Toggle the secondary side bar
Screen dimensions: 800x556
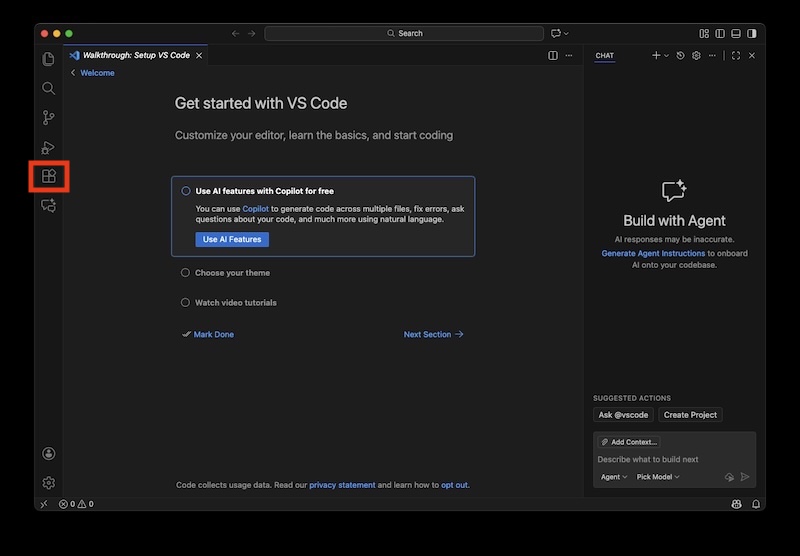[752, 33]
